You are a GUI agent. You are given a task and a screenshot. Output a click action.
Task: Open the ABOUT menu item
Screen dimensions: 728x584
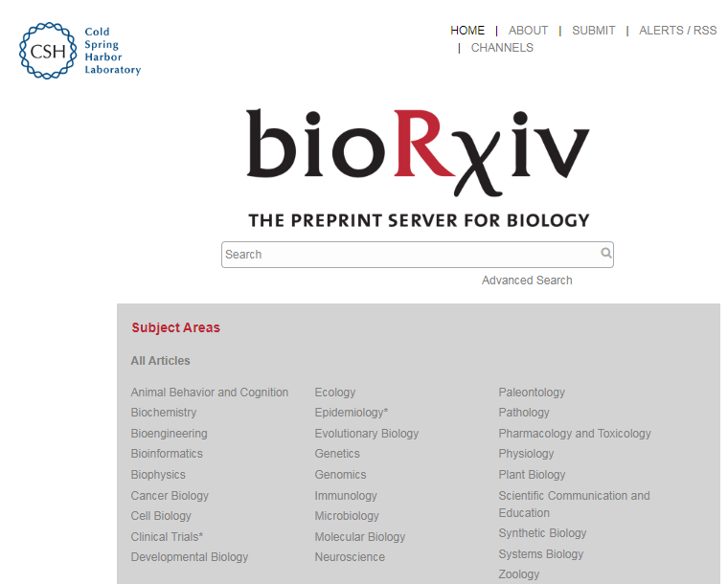click(529, 31)
